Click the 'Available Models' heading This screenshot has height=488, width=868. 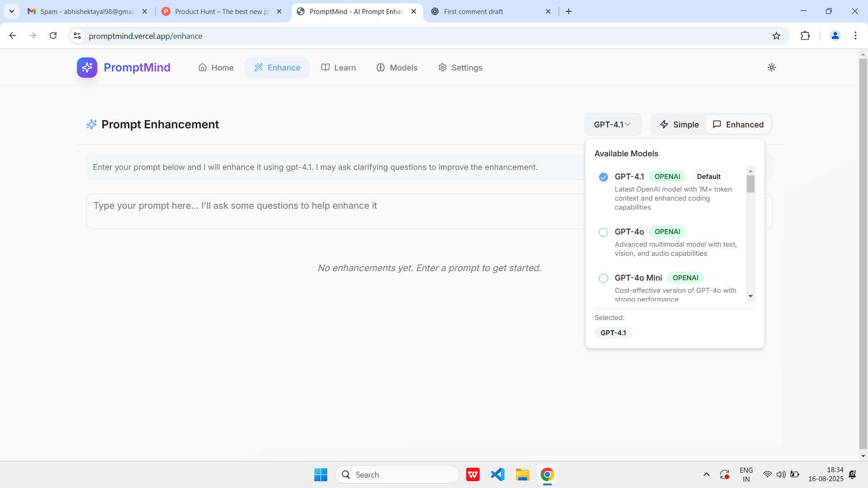coord(626,154)
